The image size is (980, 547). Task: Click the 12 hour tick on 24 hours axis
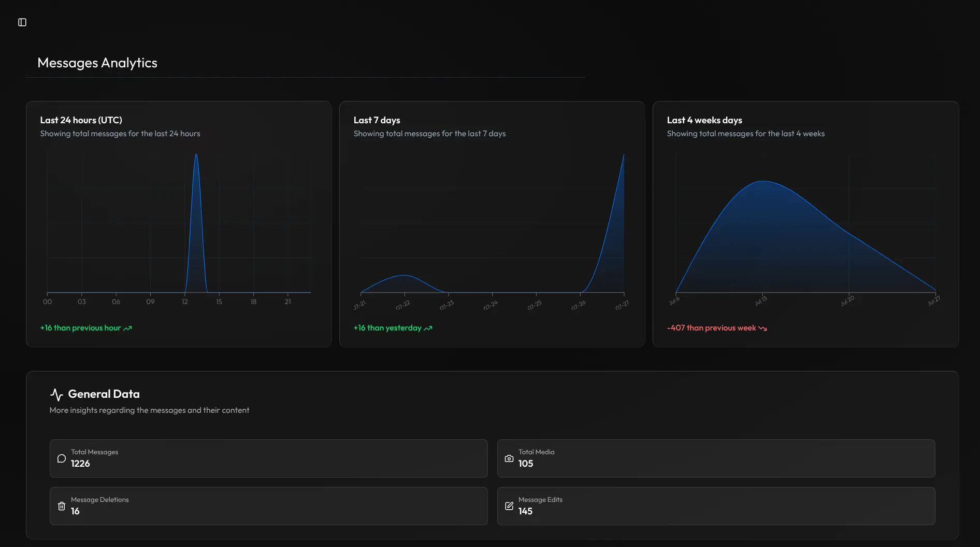tap(185, 301)
